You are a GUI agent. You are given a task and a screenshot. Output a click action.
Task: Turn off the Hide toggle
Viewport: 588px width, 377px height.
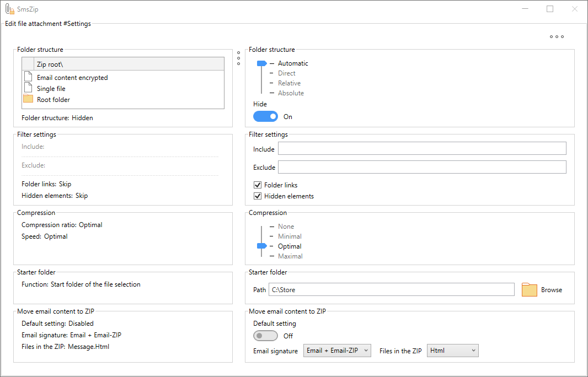(x=265, y=116)
